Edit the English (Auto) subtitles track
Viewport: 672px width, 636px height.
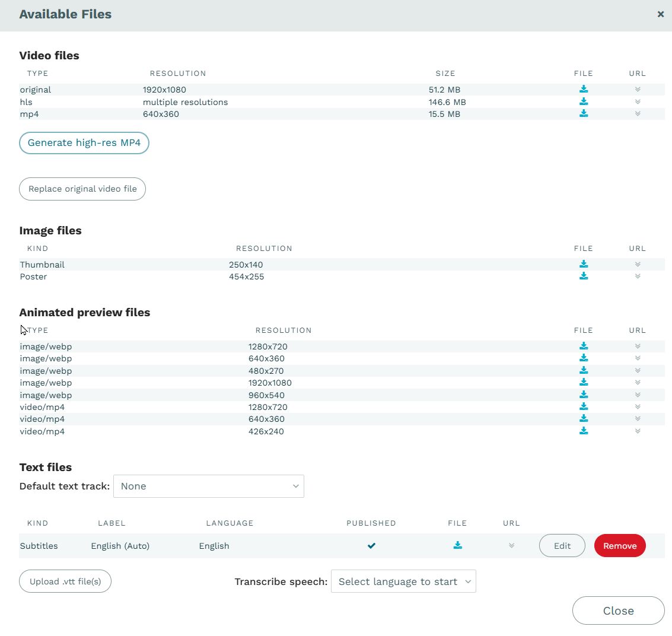pyautogui.click(x=562, y=546)
